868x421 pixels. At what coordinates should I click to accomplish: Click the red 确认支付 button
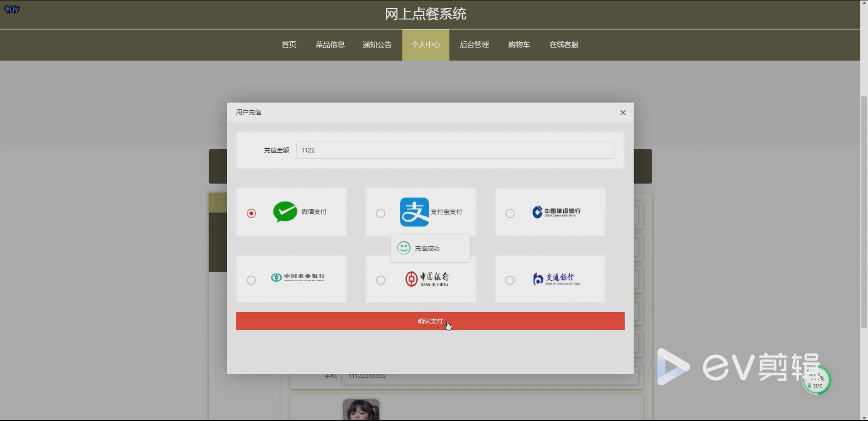coord(430,321)
